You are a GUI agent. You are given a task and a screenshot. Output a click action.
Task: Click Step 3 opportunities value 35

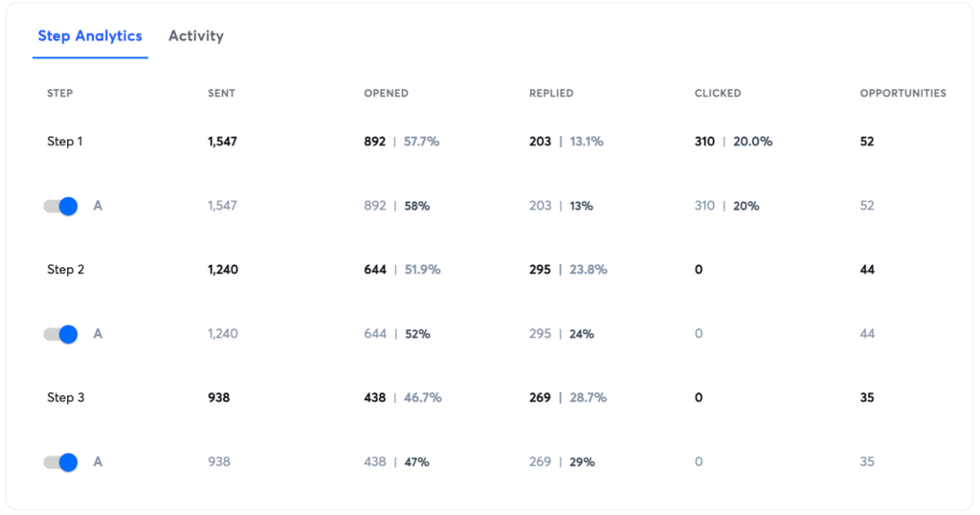click(867, 398)
